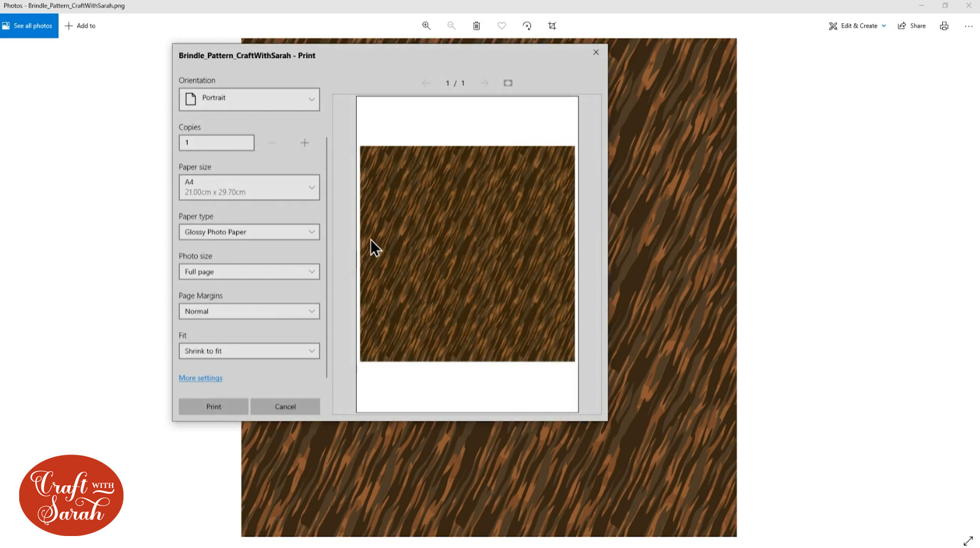Click the zoom in magnifier icon
Viewport: 980px width, 548px height.
[x=426, y=26]
